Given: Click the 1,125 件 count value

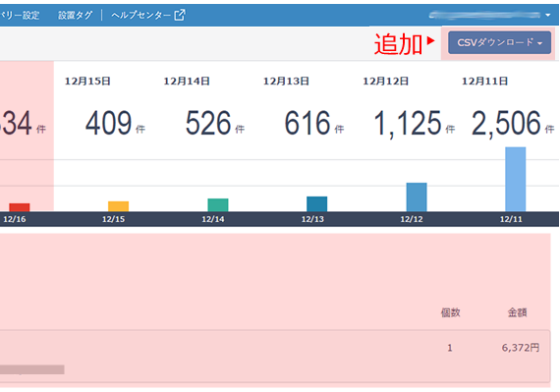Looking at the screenshot, I should pyautogui.click(x=414, y=124).
